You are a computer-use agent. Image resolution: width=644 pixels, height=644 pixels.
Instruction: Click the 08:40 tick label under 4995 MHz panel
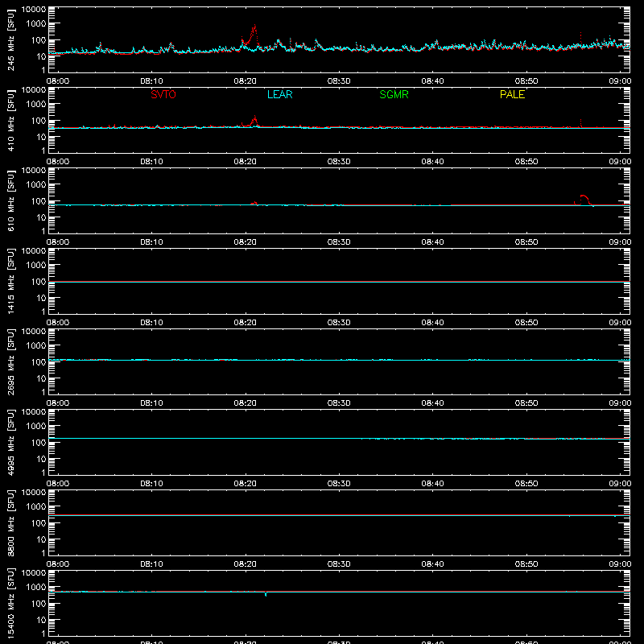click(432, 484)
